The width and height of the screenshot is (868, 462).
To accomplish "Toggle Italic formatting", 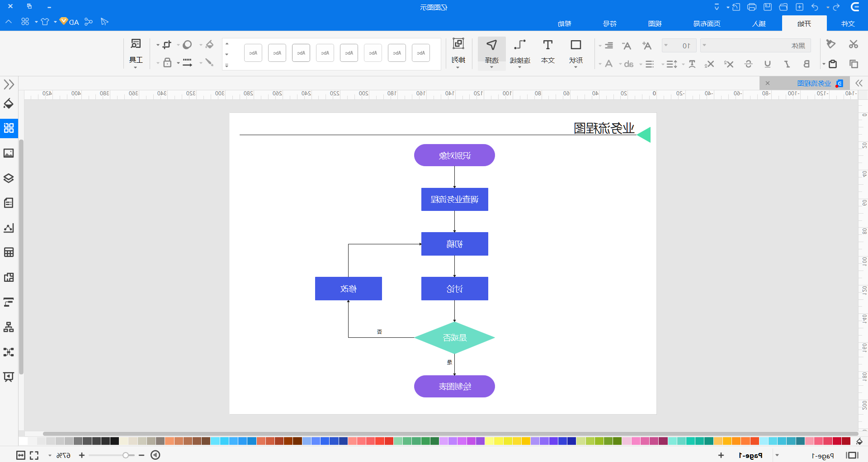I will coord(787,64).
